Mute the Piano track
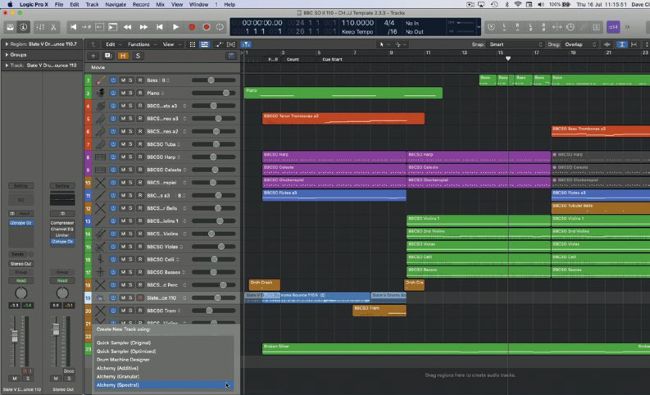 point(123,93)
